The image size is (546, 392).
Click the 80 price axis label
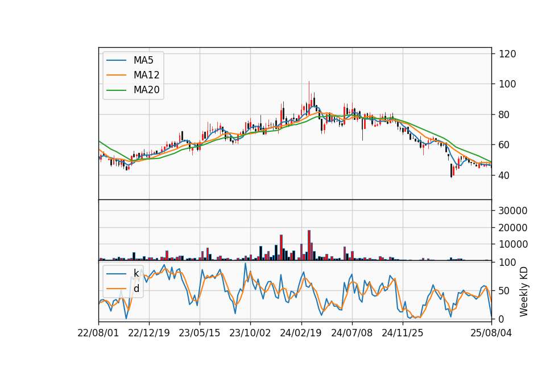point(504,114)
